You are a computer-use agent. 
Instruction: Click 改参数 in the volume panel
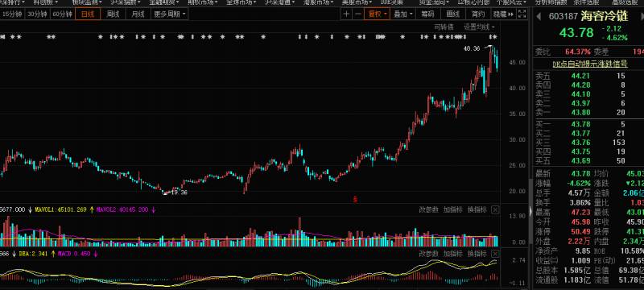428,209
